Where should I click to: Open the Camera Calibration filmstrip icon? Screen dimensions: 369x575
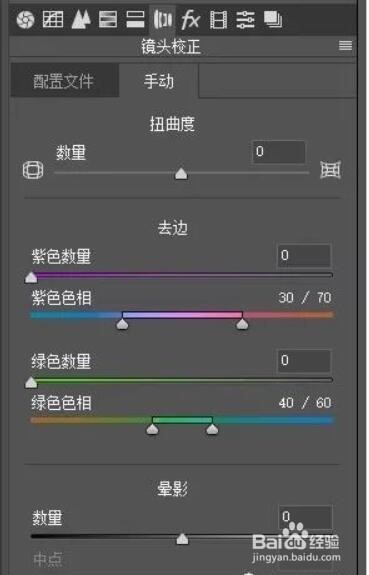coord(218,19)
